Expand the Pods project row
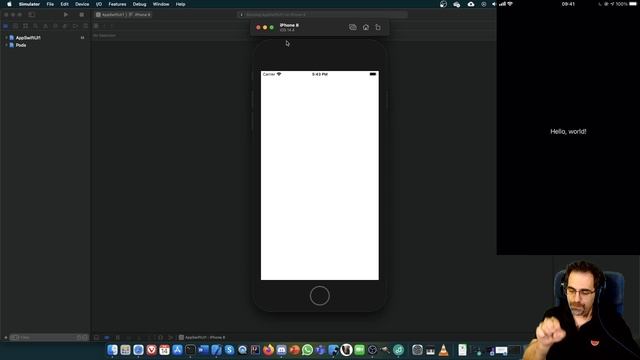The width and height of the screenshot is (640, 360). click(6, 45)
